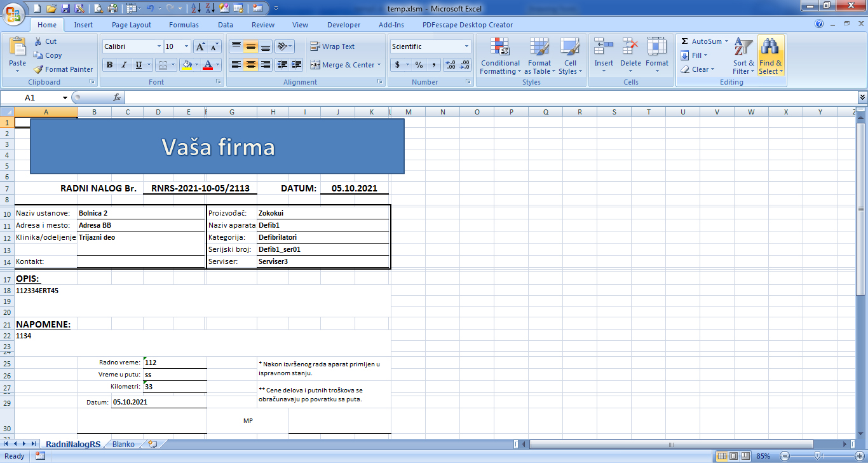Insert a new worksheet tab
Image resolution: width=868 pixels, height=463 pixels.
click(x=152, y=445)
